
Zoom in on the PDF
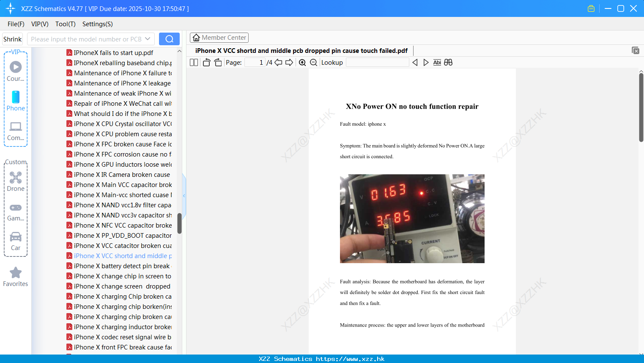pyautogui.click(x=302, y=63)
